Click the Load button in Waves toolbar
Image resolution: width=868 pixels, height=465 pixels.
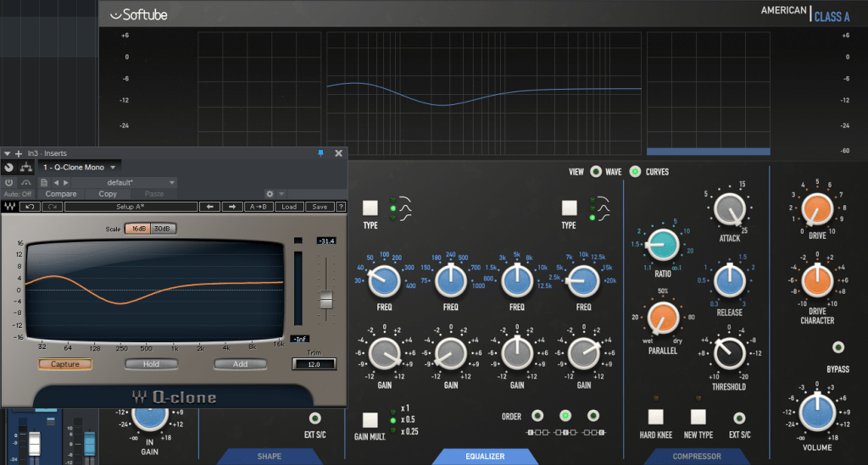tap(289, 207)
